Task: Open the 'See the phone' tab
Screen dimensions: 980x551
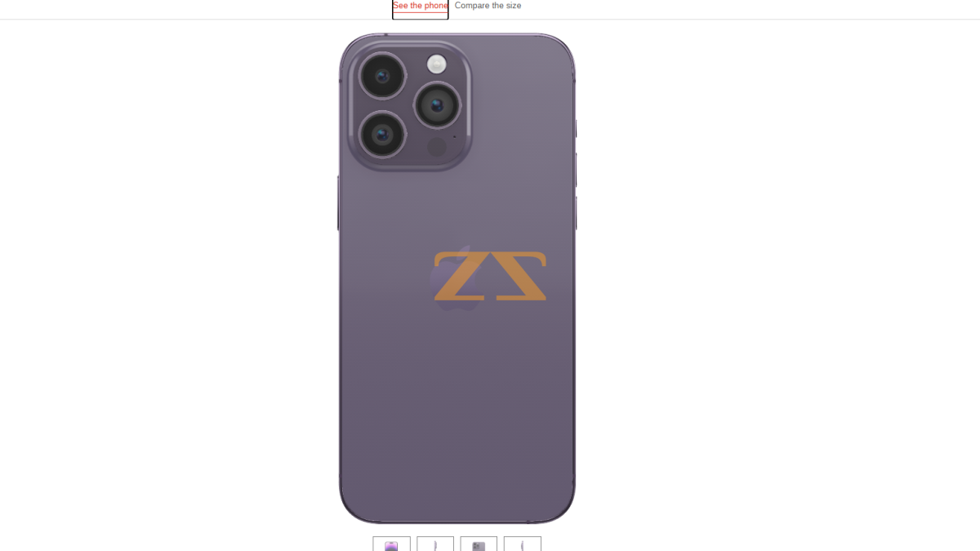Action: pos(420,7)
